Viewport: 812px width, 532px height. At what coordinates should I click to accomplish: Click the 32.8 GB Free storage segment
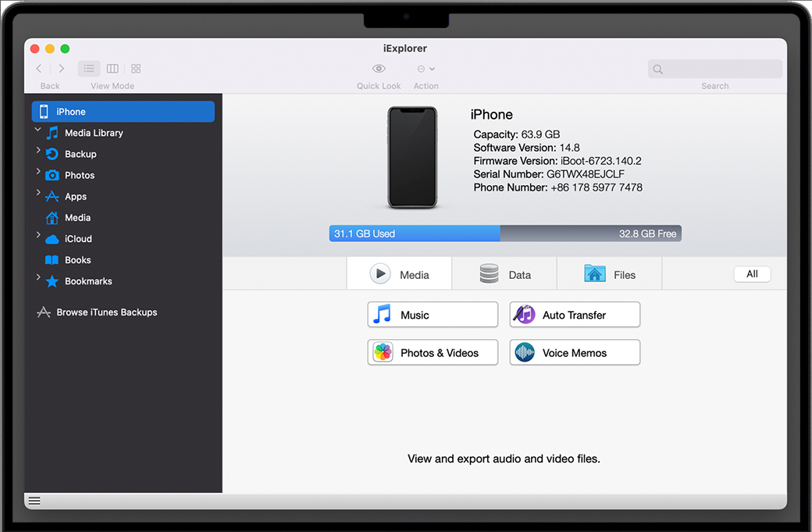pyautogui.click(x=591, y=234)
